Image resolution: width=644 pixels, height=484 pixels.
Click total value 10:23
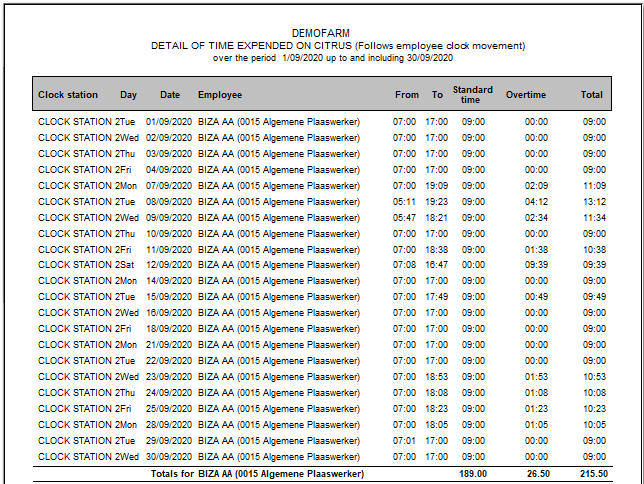pyautogui.click(x=594, y=409)
